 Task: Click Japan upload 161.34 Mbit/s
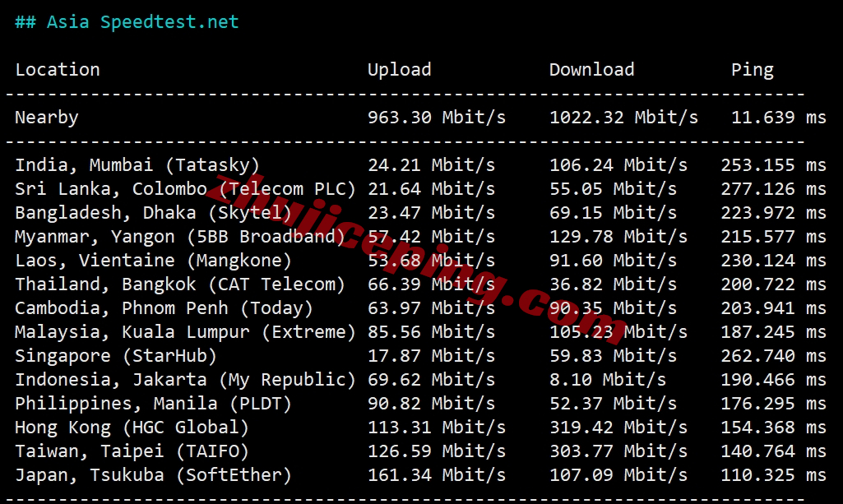(437, 475)
